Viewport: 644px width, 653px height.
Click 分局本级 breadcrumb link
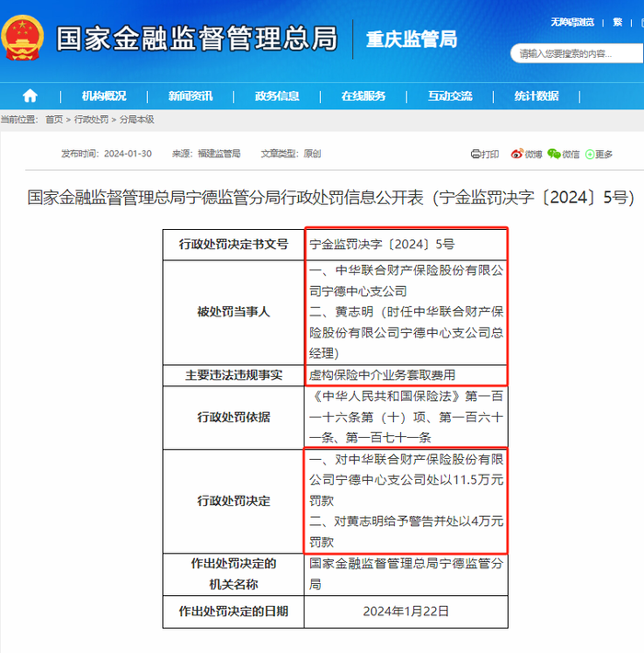(136, 120)
